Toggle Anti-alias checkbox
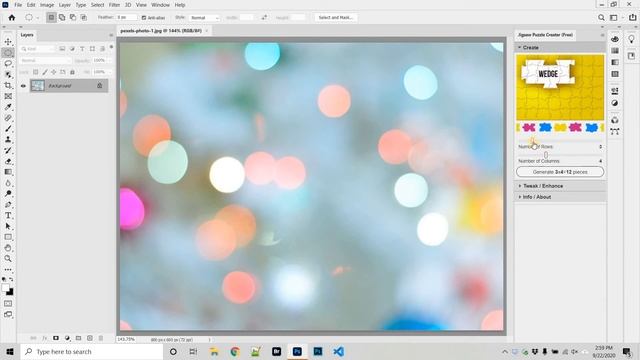The image size is (640, 360). click(144, 18)
